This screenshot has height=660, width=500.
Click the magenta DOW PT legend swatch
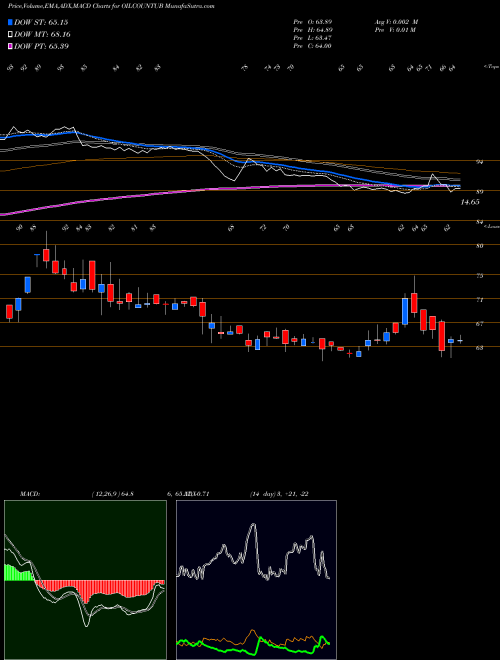click(x=10, y=46)
